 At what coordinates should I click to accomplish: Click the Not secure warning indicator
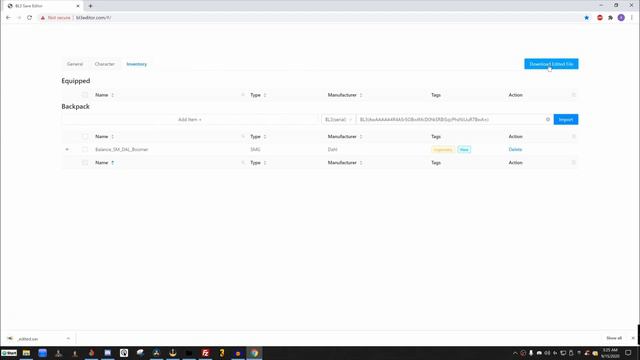(x=55, y=18)
